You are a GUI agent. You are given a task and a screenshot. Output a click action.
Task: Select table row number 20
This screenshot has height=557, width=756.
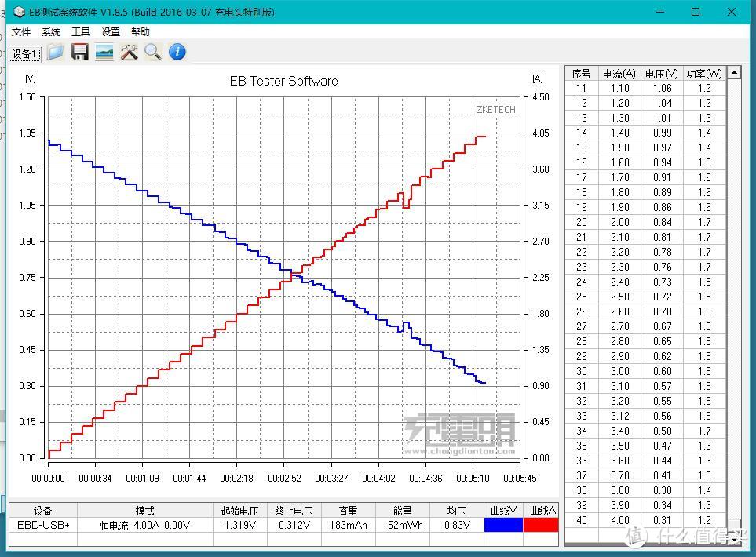tap(645, 222)
